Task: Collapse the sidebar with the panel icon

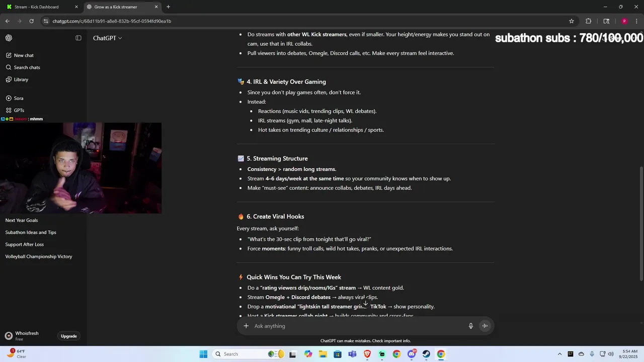Action: [78, 38]
